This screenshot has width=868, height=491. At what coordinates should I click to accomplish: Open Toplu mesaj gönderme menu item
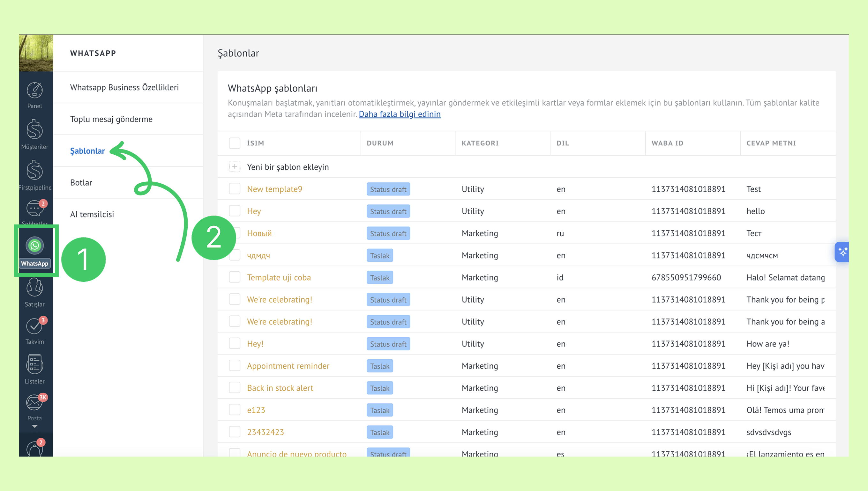(111, 119)
